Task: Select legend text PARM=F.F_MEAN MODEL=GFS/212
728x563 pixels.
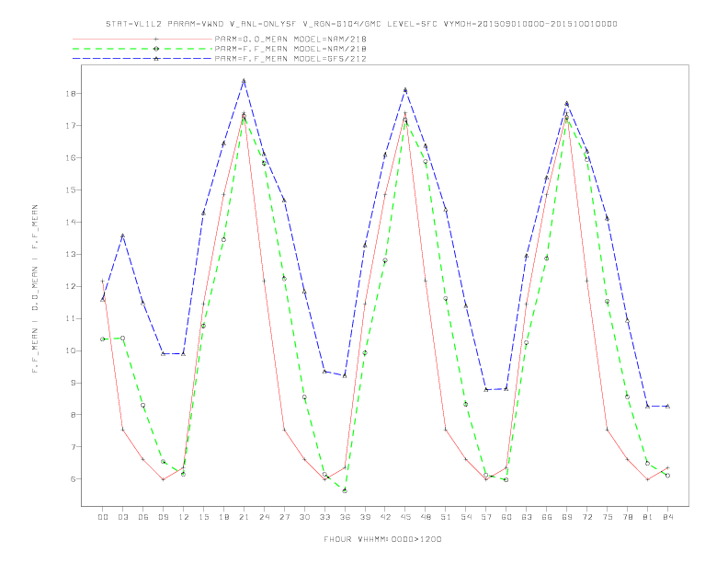Action: point(290,59)
